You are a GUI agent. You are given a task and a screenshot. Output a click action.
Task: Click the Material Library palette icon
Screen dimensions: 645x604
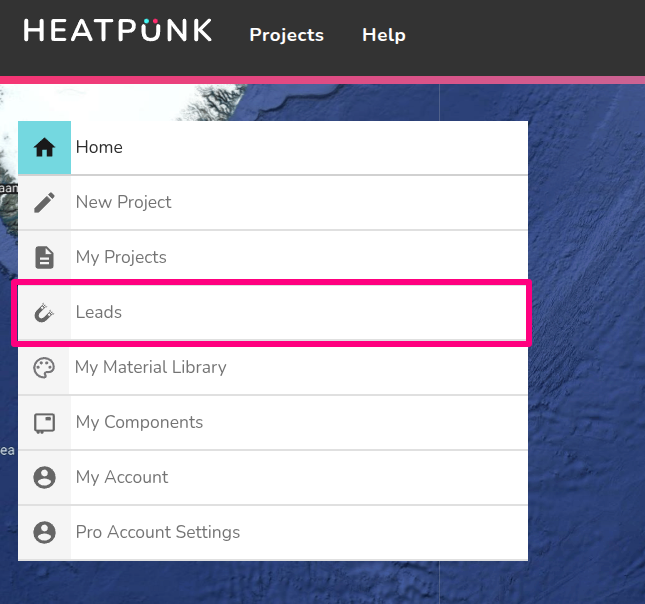point(44,368)
